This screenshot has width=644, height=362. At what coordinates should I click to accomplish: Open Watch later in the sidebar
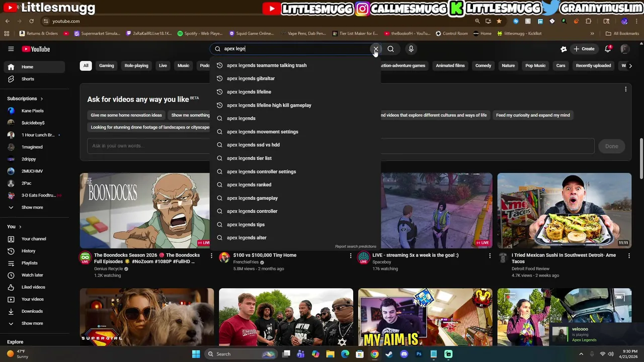click(34, 275)
